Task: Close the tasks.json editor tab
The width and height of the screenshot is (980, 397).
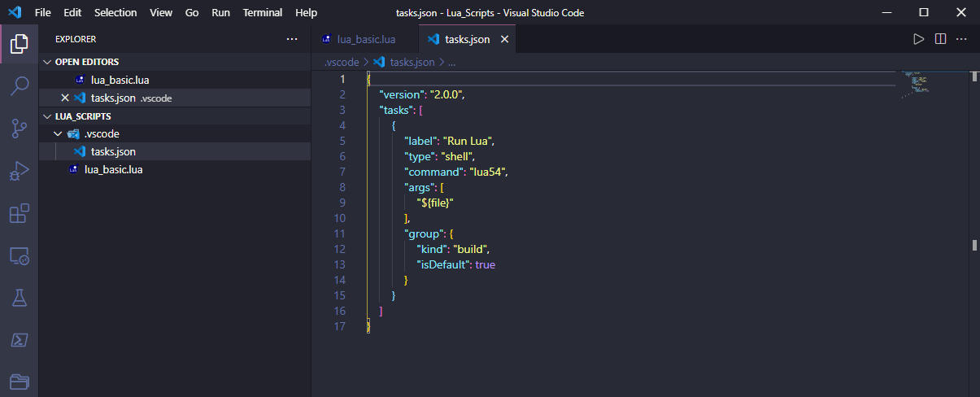Action: [x=504, y=39]
